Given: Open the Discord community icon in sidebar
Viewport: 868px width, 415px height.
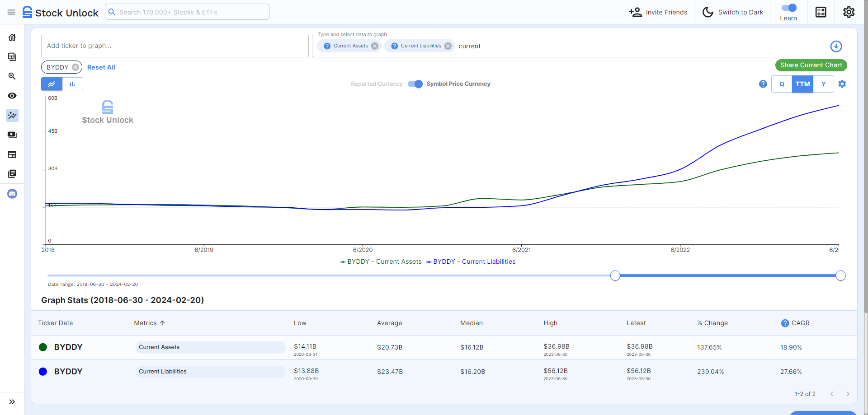Looking at the screenshot, I should [12, 194].
